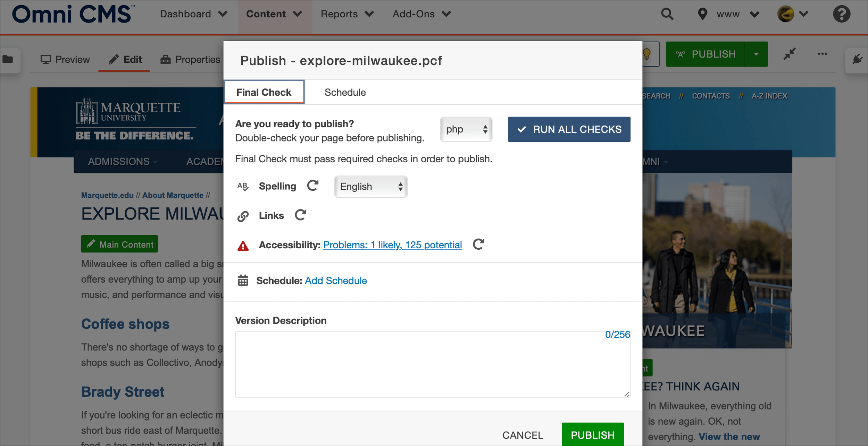Click the collapse arrows icon near Publish
This screenshot has height=446, width=868.
[790, 54]
